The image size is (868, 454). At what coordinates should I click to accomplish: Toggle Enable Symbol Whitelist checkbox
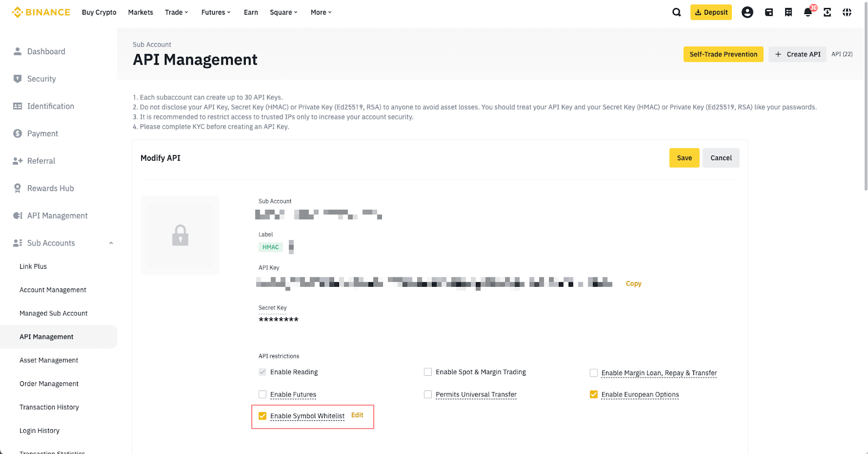click(x=263, y=416)
